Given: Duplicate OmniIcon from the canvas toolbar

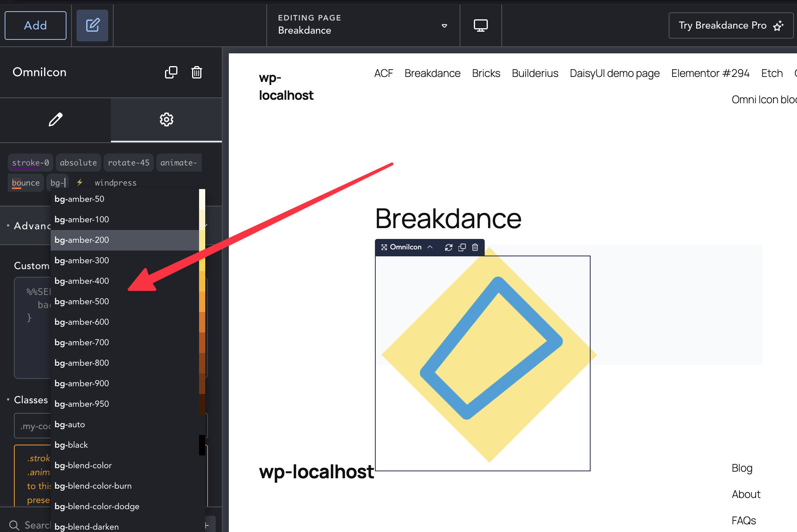Looking at the screenshot, I should pos(462,247).
